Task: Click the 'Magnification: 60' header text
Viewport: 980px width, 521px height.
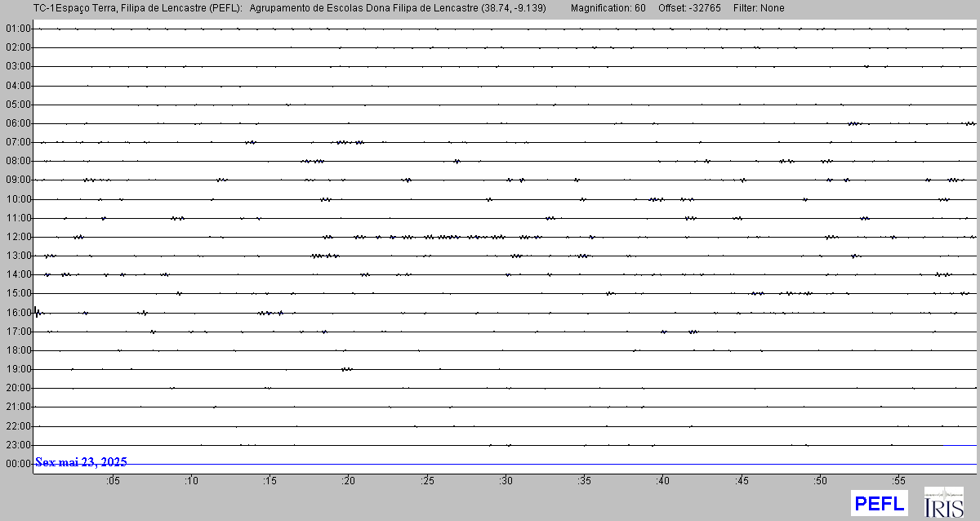Action: (608, 8)
